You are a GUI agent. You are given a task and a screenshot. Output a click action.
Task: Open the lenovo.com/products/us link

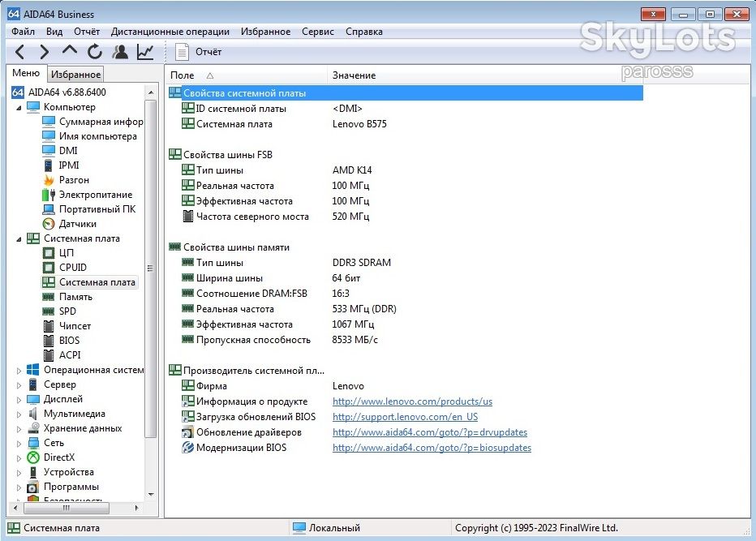click(x=412, y=401)
